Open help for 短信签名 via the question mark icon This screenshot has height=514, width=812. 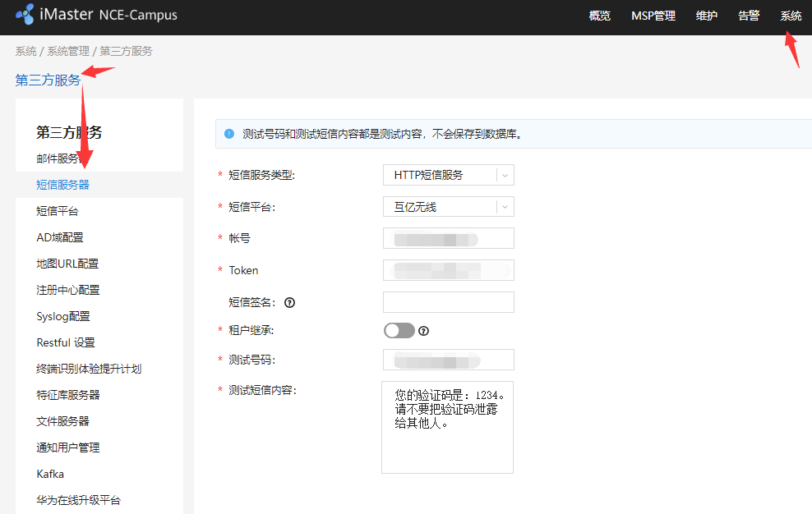[289, 302]
